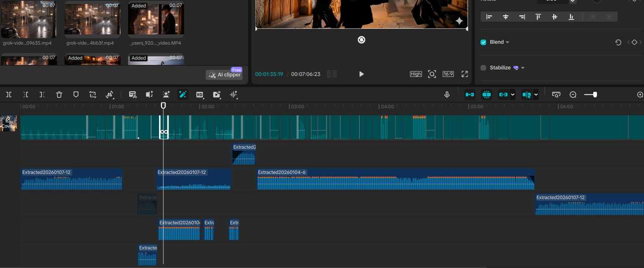Viewport: 644px width, 268px height.
Task: Click the AI portrait person icon
Action: click(x=166, y=95)
